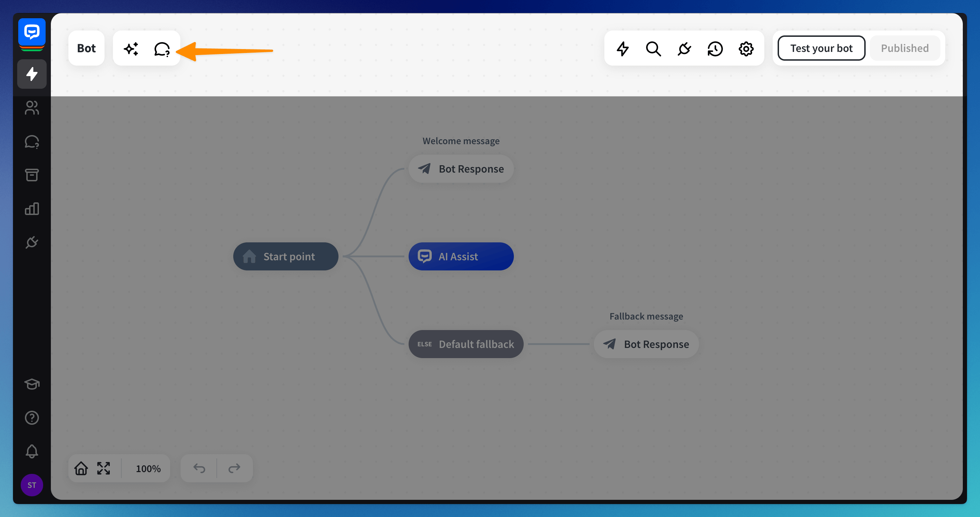
Task: Click the fit-to-screen expand arrows icon
Action: 103,468
